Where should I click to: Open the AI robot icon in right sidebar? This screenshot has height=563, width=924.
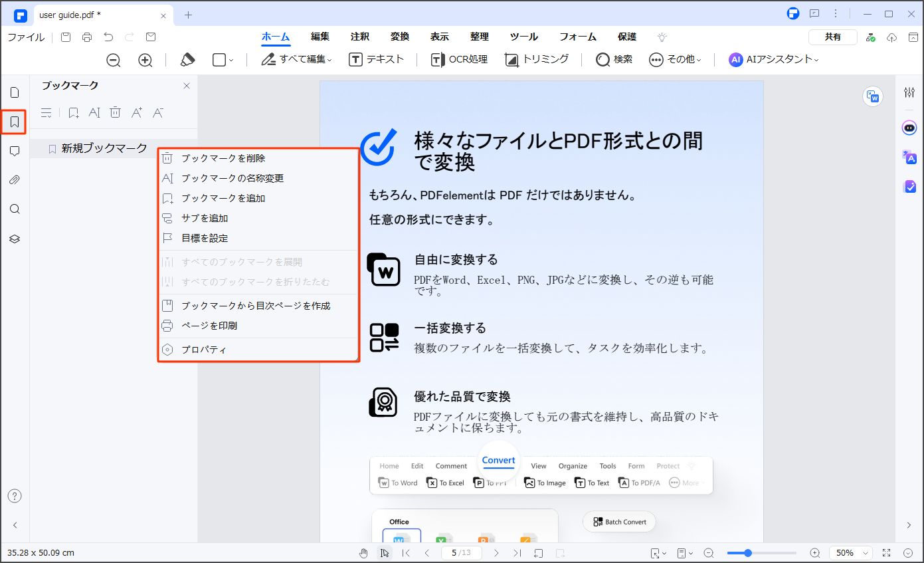[x=909, y=128]
